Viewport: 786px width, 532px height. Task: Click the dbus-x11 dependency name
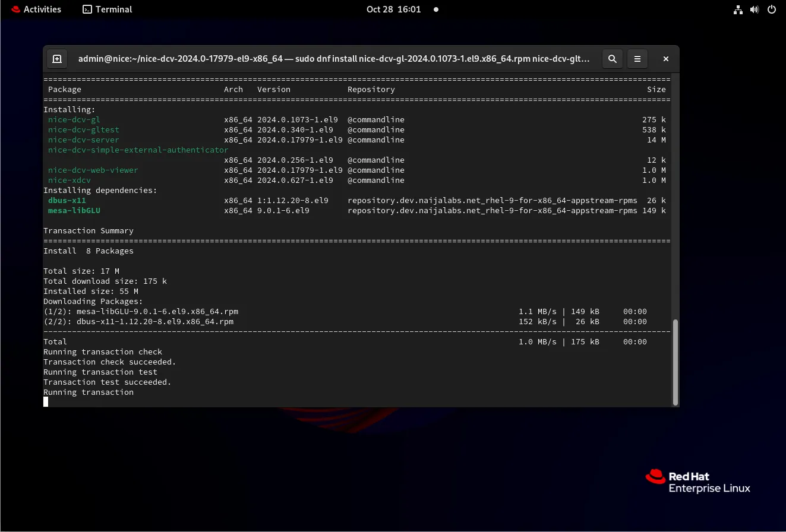click(x=67, y=201)
